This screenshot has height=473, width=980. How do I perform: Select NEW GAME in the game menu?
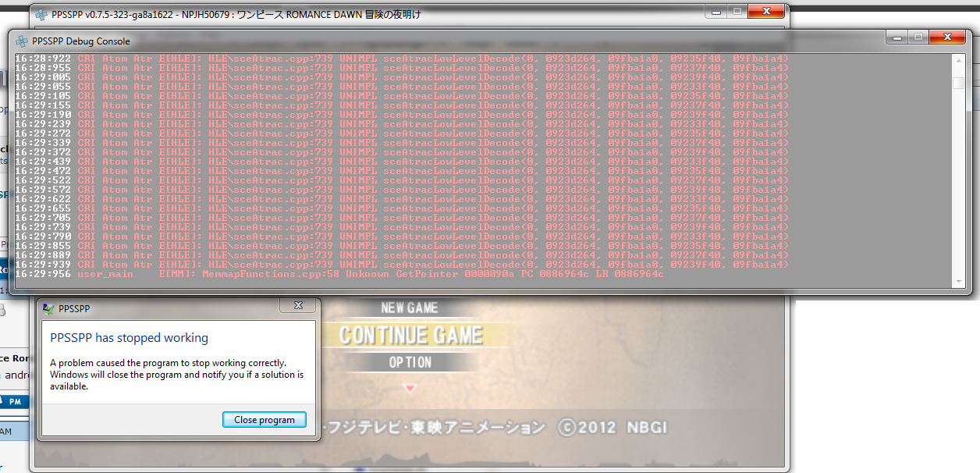pos(409,308)
